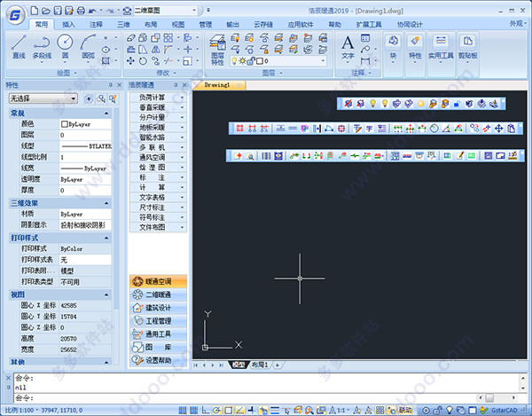Switch to the 扩展工具 ribbon tab
The image size is (532, 416).
369,25
